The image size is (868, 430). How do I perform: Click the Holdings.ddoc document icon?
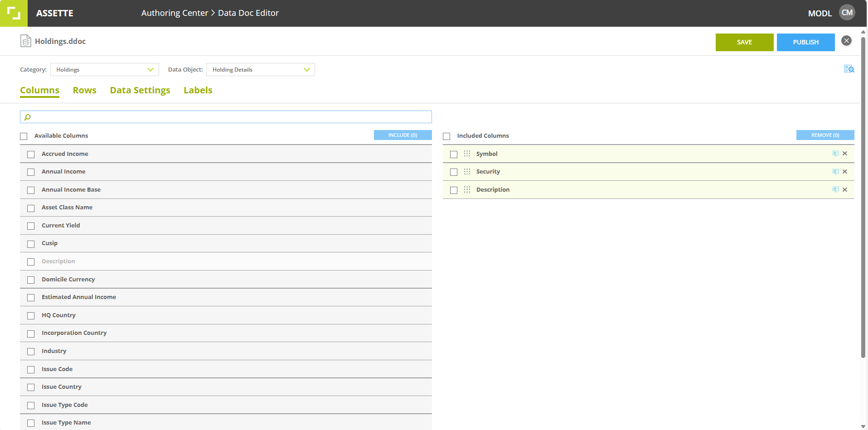pyautogui.click(x=25, y=41)
